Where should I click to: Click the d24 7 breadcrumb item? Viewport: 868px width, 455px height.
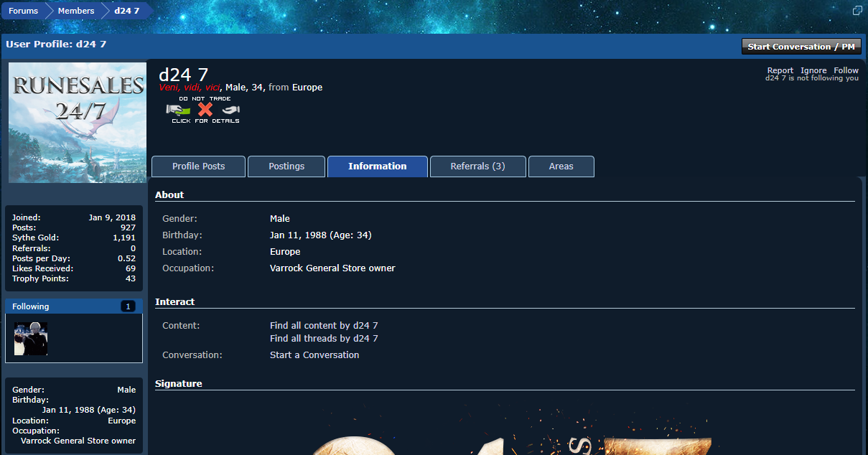(127, 11)
